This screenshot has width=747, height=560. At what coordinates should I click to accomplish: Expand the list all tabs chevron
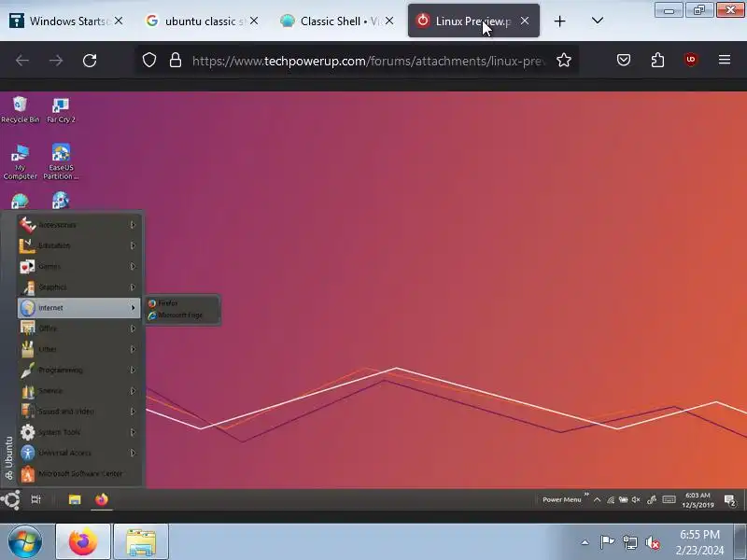(598, 21)
